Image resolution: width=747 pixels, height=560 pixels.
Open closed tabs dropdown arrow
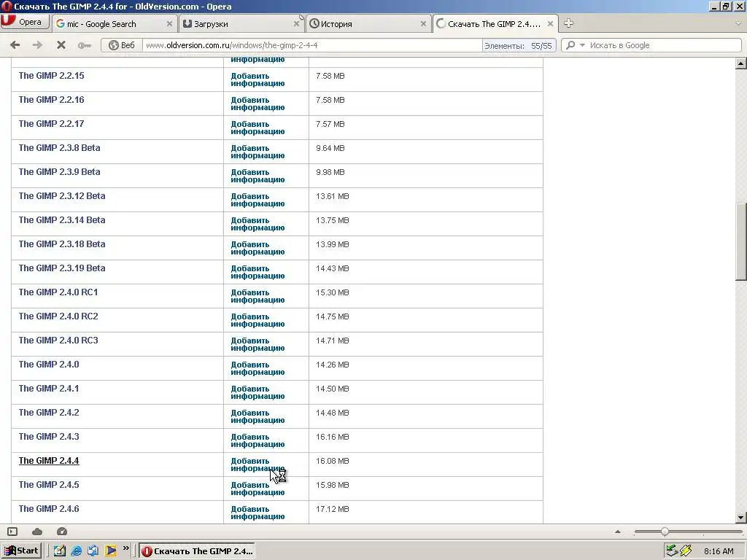(738, 23)
